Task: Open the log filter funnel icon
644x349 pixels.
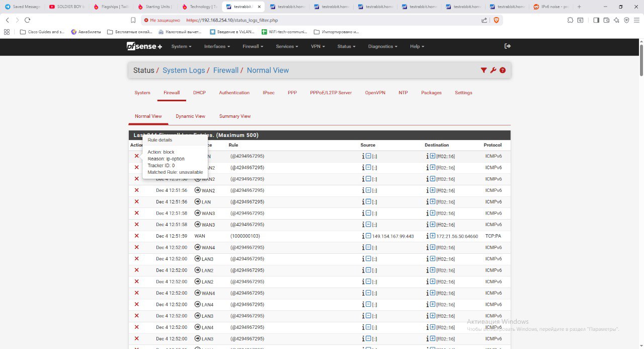Action: (x=484, y=71)
